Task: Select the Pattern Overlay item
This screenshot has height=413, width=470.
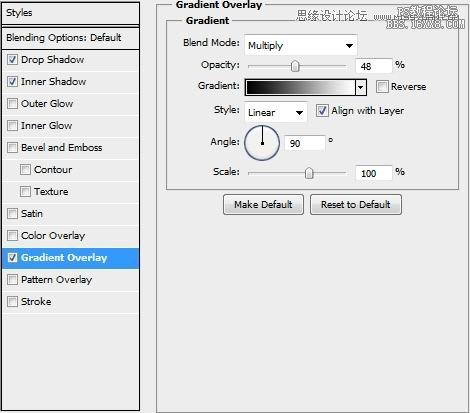Action: click(56, 280)
